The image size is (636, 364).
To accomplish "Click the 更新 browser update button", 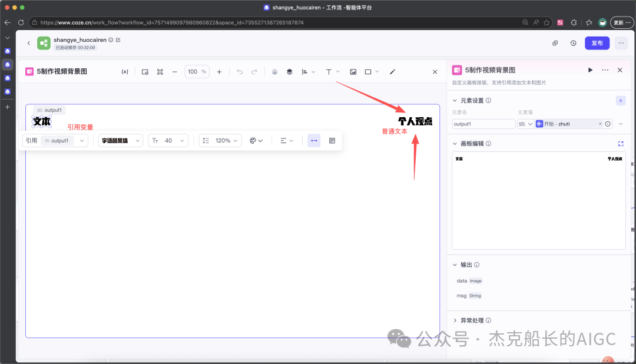I will tap(622, 22).
